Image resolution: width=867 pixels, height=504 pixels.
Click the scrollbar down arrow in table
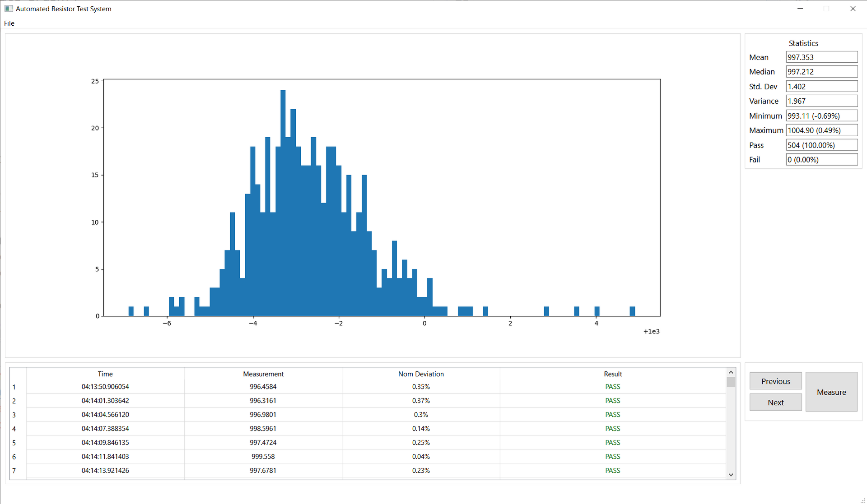(731, 475)
